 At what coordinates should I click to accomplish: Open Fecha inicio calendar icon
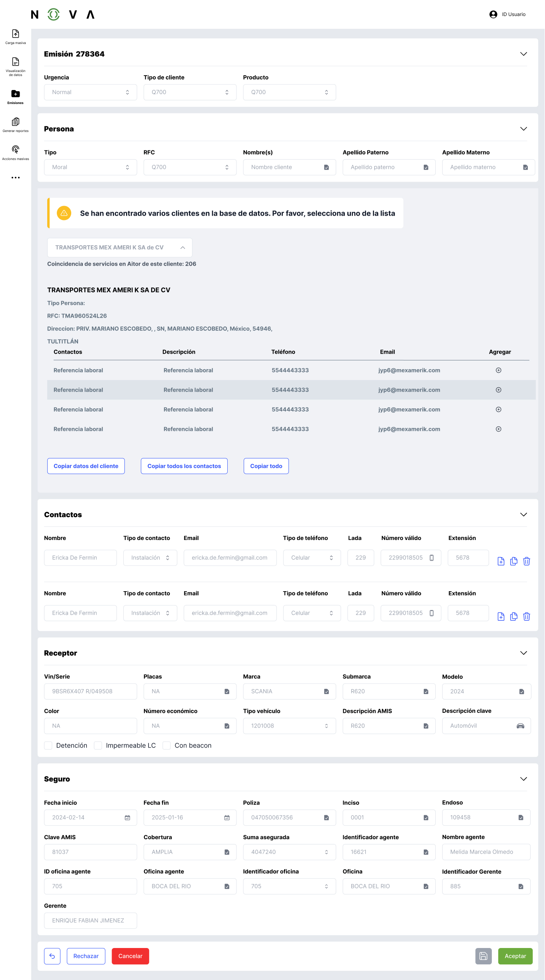[x=127, y=818]
